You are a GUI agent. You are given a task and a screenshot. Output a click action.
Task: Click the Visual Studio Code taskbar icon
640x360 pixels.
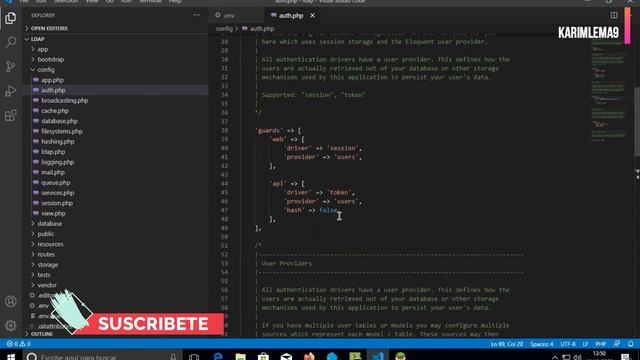coord(378,357)
